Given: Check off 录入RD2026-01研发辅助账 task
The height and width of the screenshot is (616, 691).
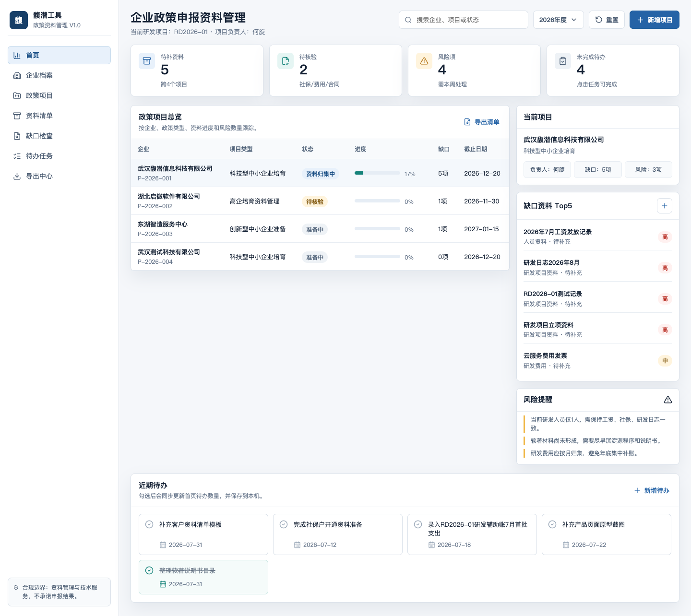Looking at the screenshot, I should tap(418, 524).
